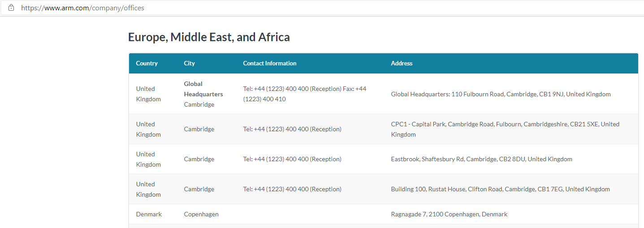Click the Eastbrook, Shaftesbury Rd address
Viewport: 644px width, 228px height.
click(x=481, y=159)
